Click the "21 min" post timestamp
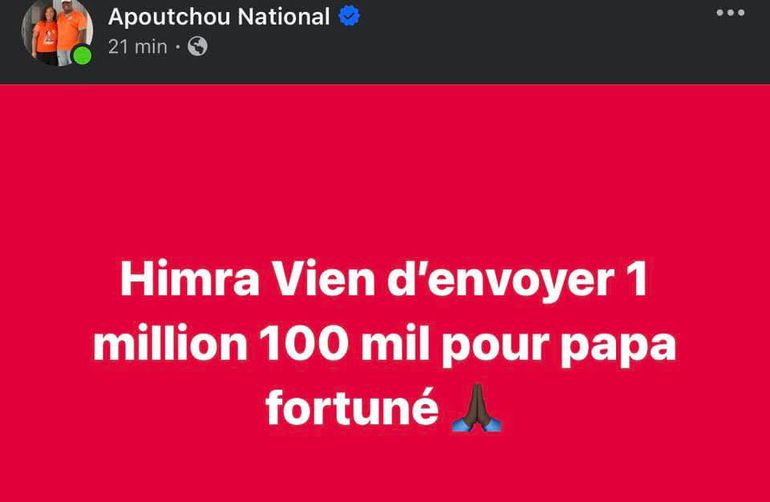770x502 pixels. click(137, 47)
